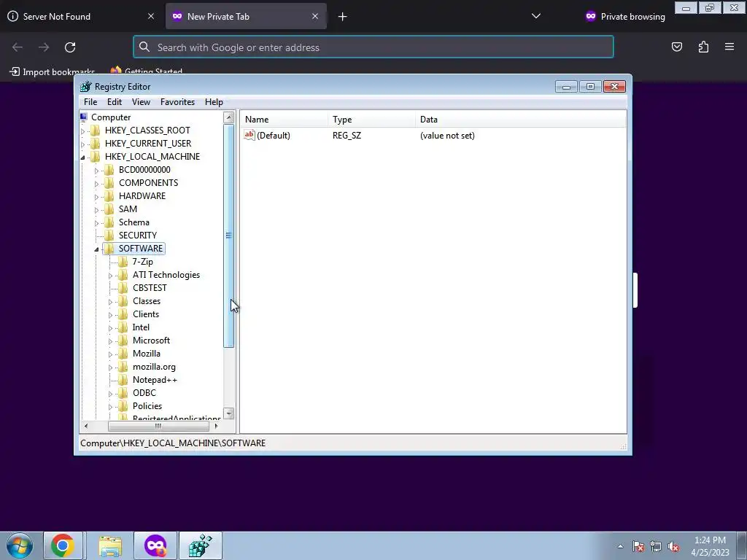Show hidden system tray icons arrow
This screenshot has height=560, width=747.
point(620,547)
